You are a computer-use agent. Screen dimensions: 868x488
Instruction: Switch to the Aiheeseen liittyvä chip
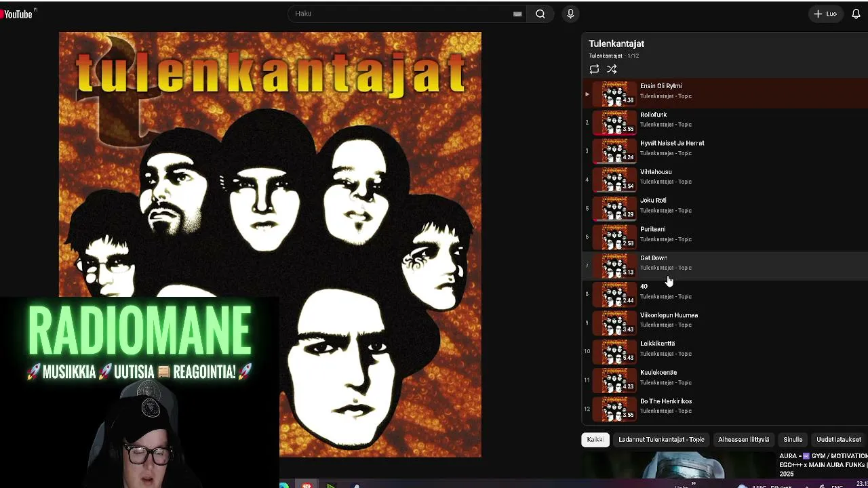[743, 440]
